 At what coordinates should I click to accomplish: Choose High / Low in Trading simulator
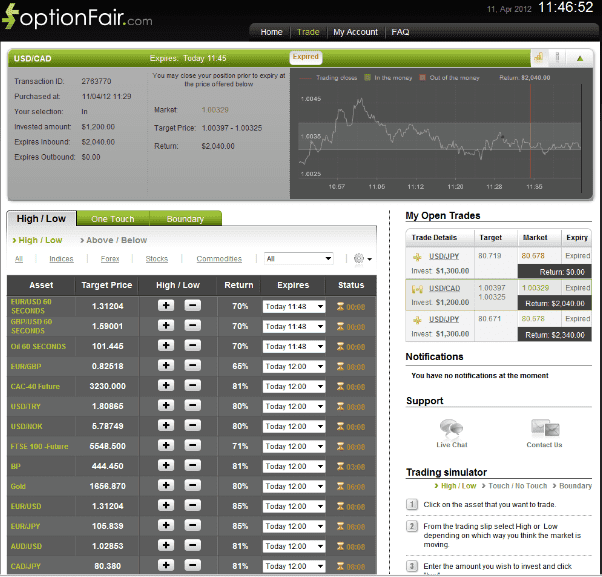click(x=458, y=486)
